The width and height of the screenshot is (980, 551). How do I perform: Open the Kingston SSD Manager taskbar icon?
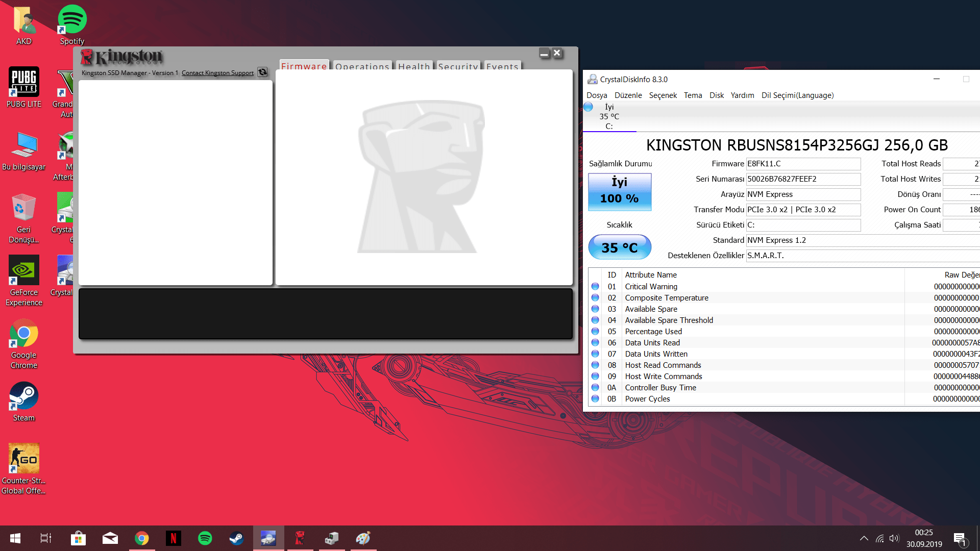pos(300,538)
